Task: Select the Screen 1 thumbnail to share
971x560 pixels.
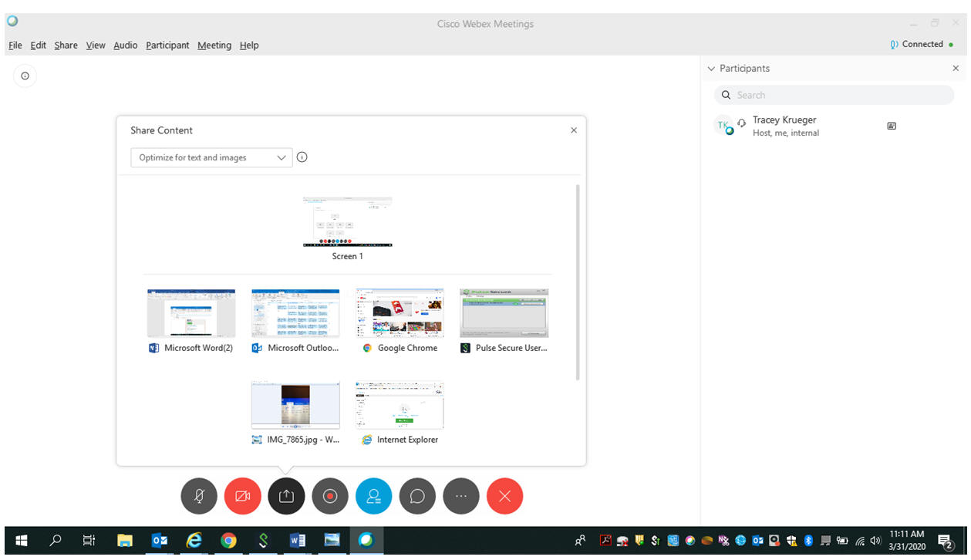Action: pyautogui.click(x=347, y=222)
